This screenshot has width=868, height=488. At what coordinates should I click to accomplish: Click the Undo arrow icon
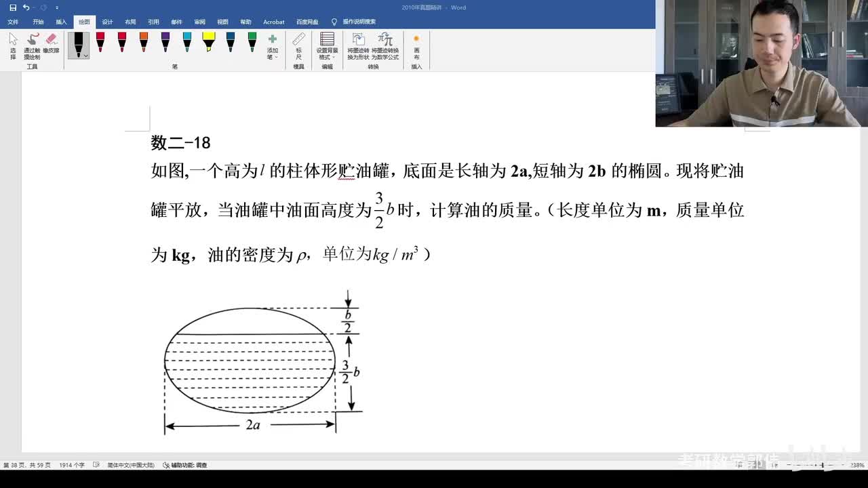coord(26,7)
